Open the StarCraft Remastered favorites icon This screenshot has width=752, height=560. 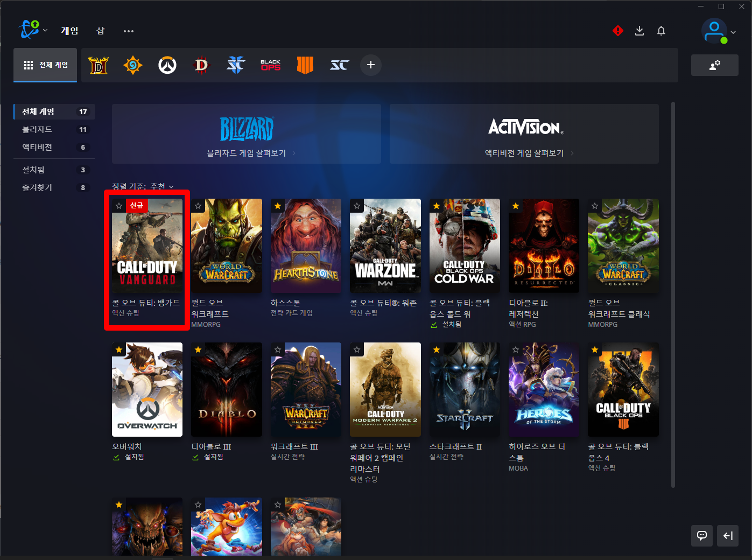pyautogui.click(x=340, y=65)
